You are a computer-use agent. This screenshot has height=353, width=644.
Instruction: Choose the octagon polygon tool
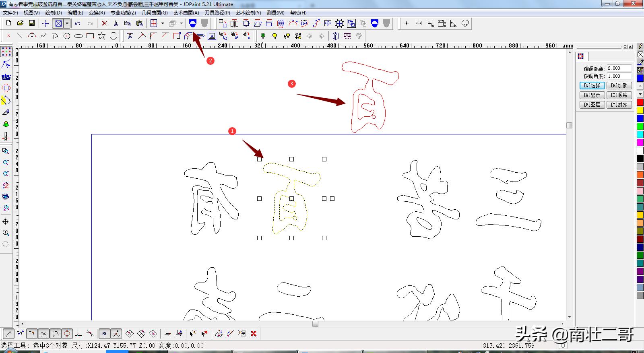114,36
